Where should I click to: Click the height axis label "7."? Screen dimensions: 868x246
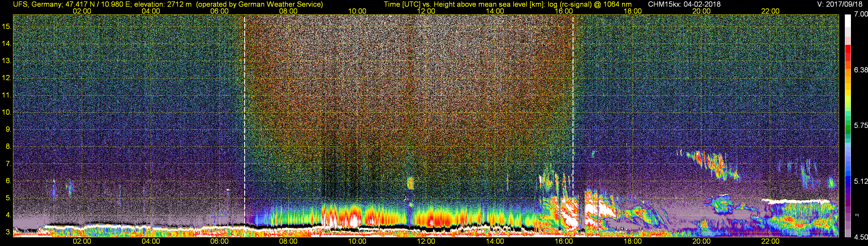9,164
